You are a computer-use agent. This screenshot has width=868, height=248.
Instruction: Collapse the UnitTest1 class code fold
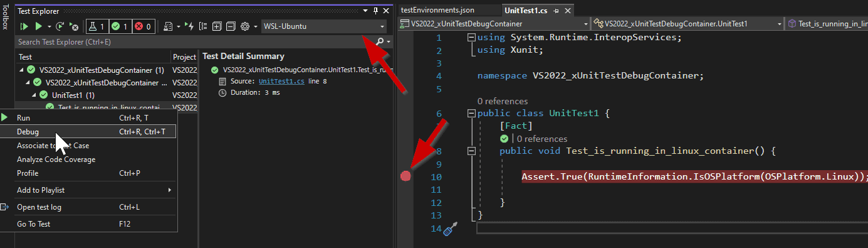pyautogui.click(x=471, y=114)
